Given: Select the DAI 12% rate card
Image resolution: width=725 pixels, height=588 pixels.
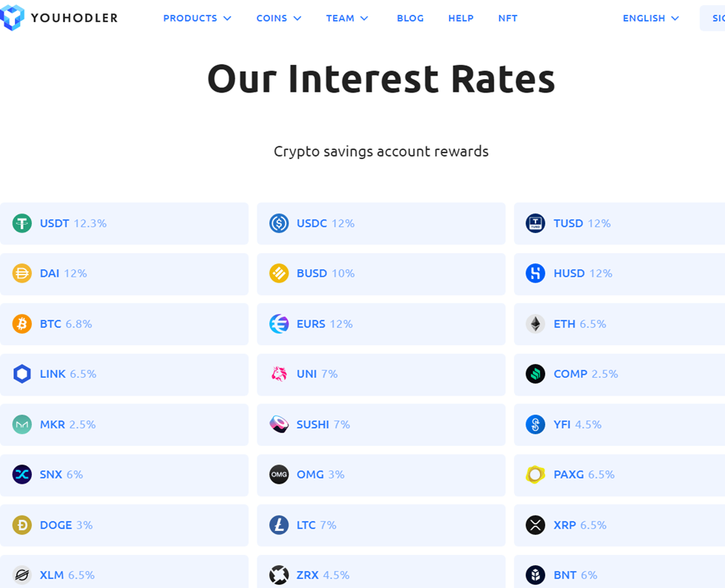Looking at the screenshot, I should pyautogui.click(x=124, y=274).
